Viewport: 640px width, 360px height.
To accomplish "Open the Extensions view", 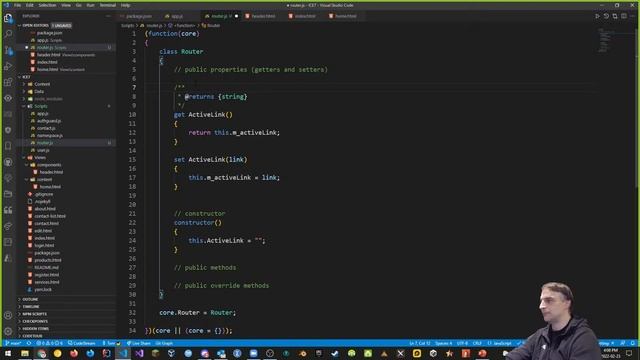I will coord(8,82).
